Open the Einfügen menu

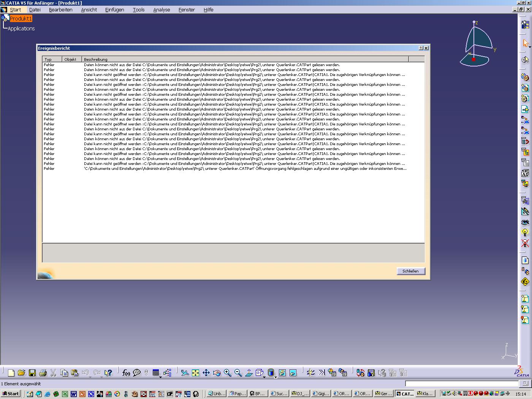(x=114, y=9)
